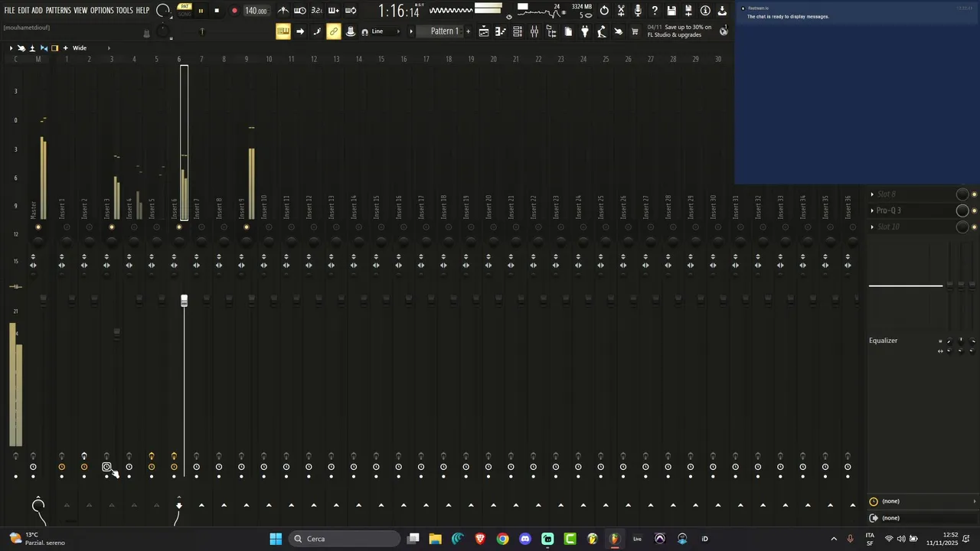Mute the Master track LED
The image size is (980, 551).
click(x=38, y=227)
